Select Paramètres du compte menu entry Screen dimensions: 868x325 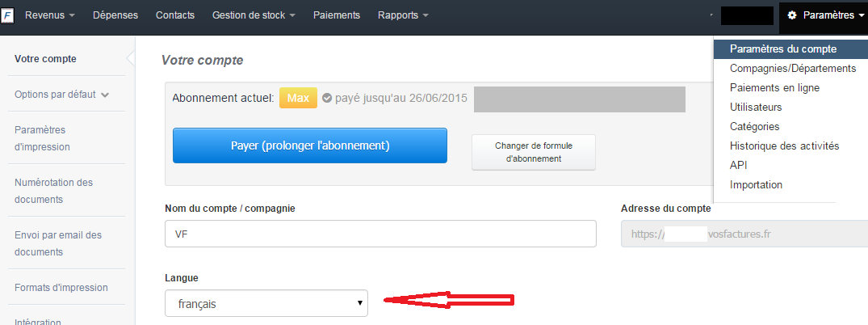pos(790,49)
